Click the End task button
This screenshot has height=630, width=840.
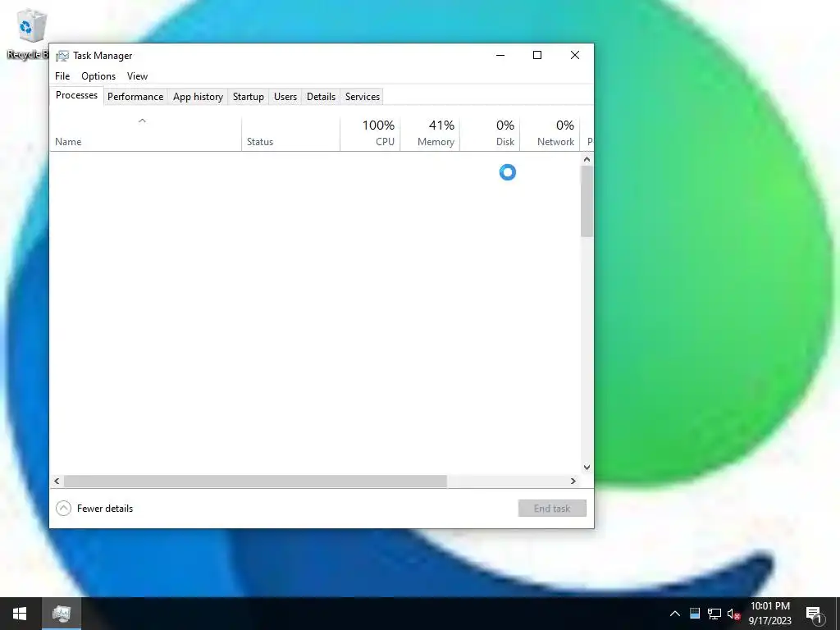(x=552, y=509)
